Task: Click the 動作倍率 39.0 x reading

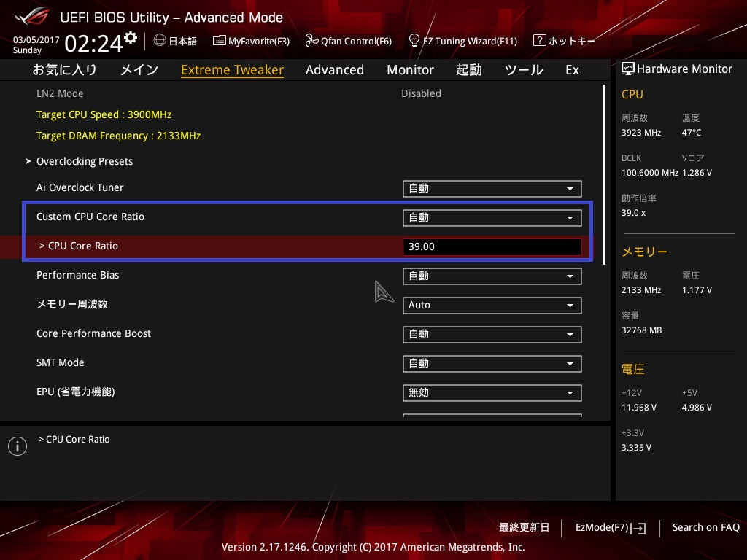Action: pos(634,212)
